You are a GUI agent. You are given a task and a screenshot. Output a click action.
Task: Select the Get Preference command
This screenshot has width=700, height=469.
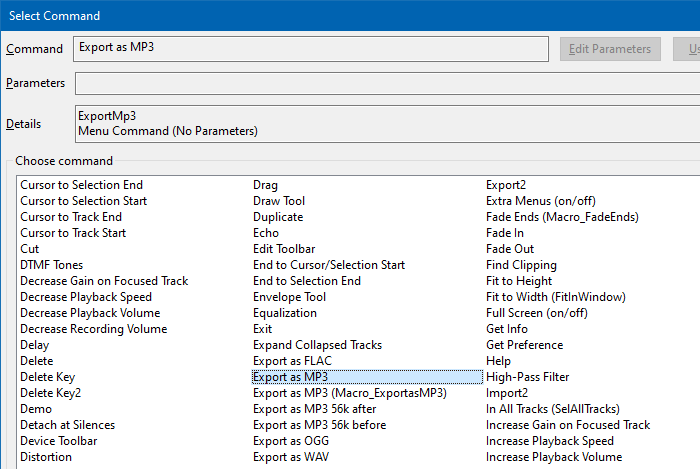(525, 345)
